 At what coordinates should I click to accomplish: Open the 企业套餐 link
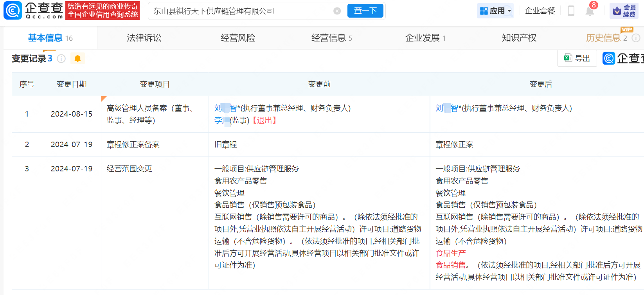[x=540, y=11]
